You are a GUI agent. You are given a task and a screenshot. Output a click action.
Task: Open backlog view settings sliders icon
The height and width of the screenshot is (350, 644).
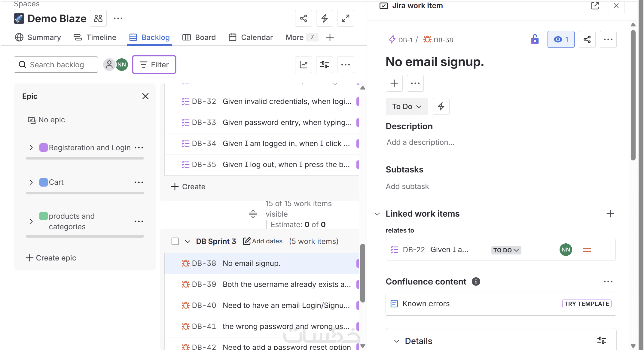point(325,65)
